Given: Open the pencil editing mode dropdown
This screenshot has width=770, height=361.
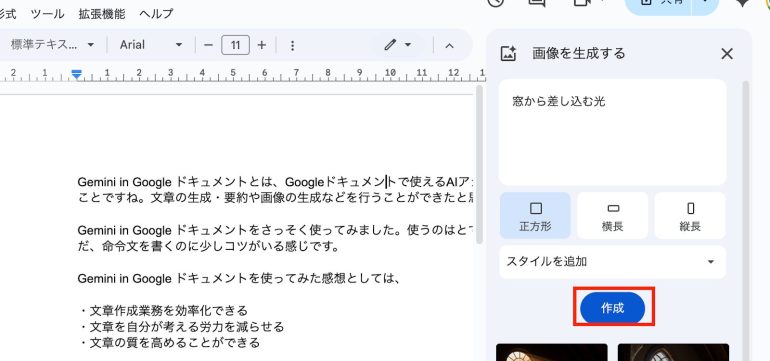Looking at the screenshot, I should pyautogui.click(x=398, y=45).
